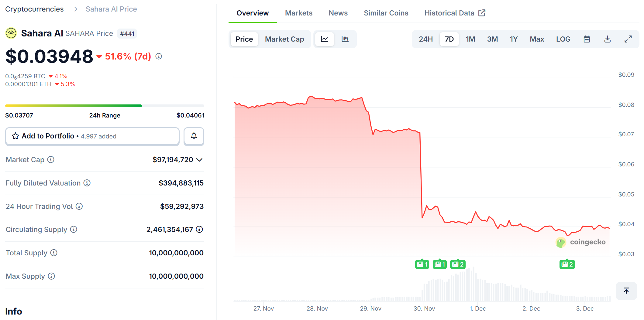Switch to the candlestick chart view

point(346,39)
